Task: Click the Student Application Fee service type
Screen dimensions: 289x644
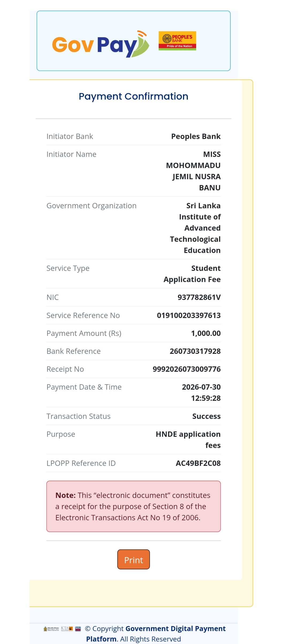Action: point(192,274)
